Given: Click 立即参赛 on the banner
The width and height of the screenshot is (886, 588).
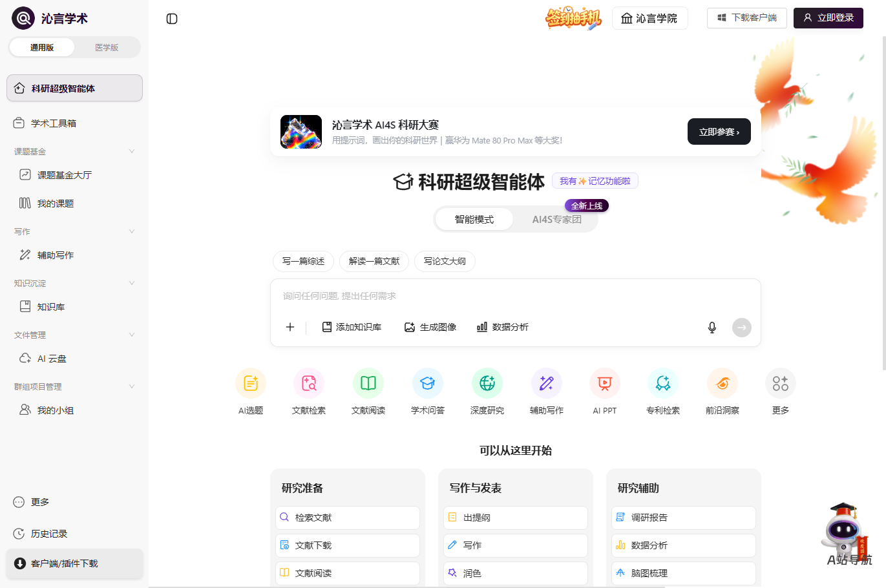Looking at the screenshot, I should [x=719, y=132].
